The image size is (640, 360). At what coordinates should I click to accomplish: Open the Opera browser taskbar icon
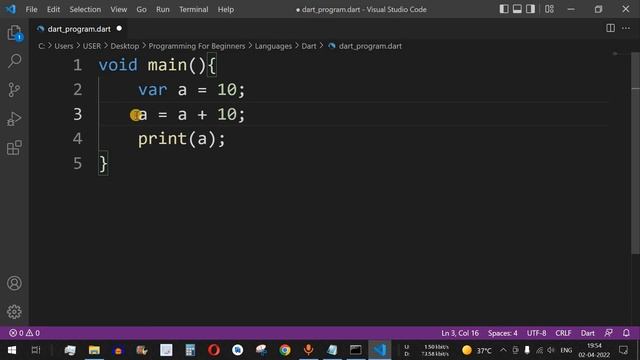(214, 350)
